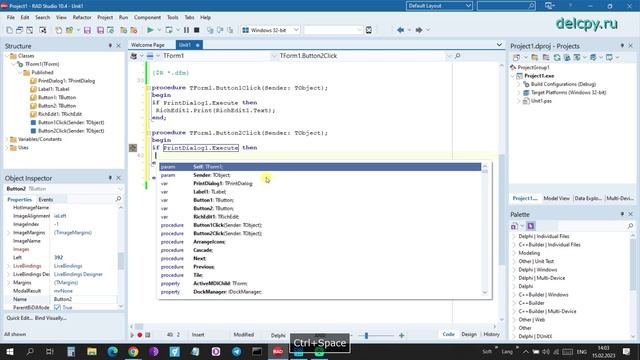Screen dimensions: 640x360
Task: Click Bind Visually link
Action: (51, 318)
